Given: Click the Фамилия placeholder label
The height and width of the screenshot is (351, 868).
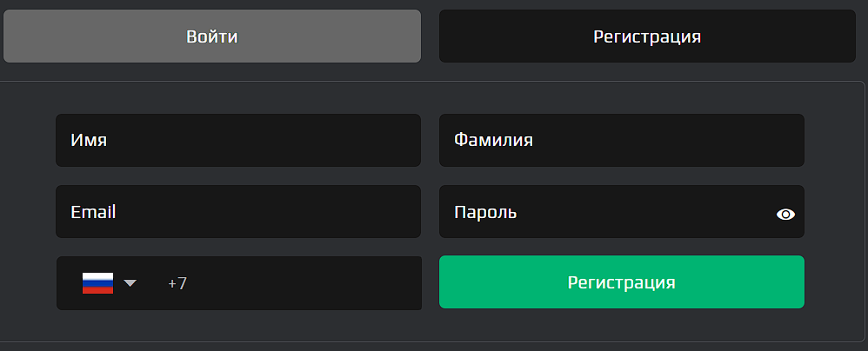Looking at the screenshot, I should tap(493, 140).
